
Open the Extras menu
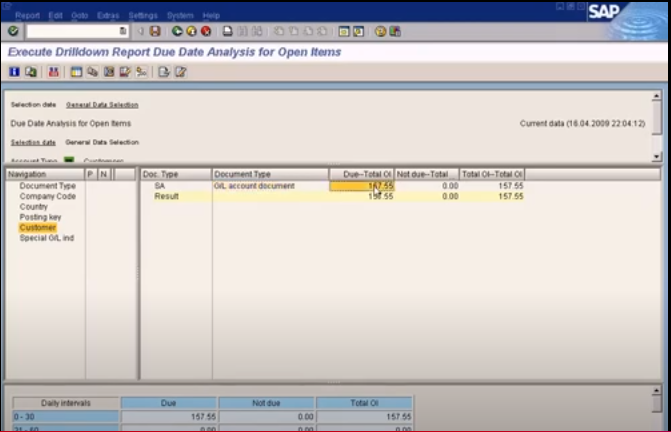pyautogui.click(x=108, y=15)
